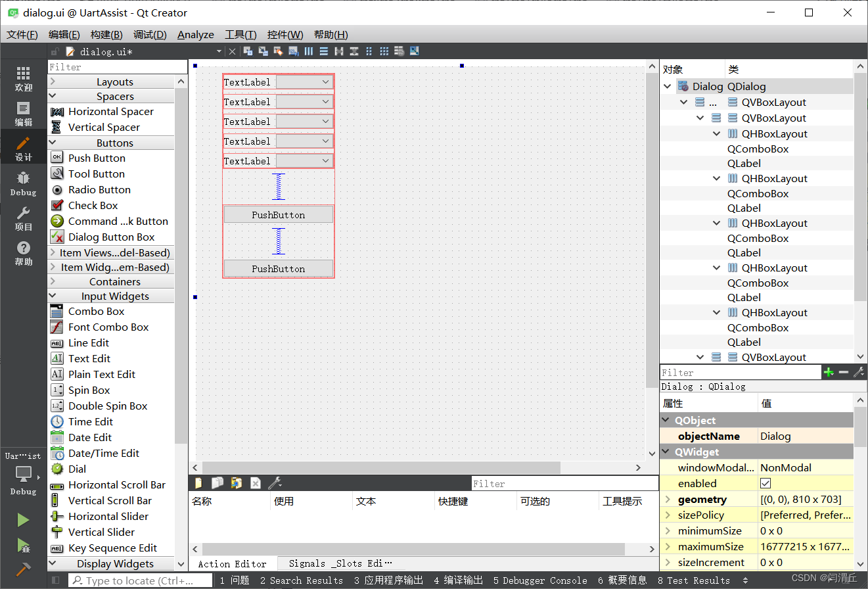
Task: Open the Welcome mode in sidebar
Action: click(24, 78)
